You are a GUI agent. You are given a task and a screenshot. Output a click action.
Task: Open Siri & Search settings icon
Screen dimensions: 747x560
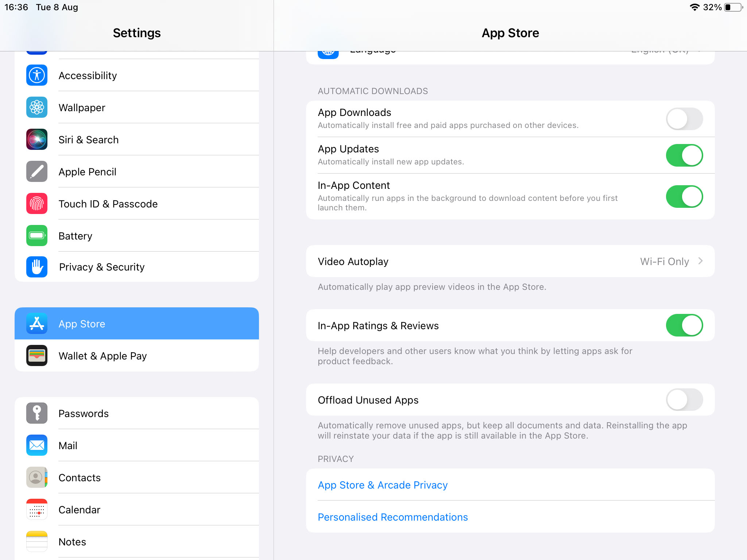pos(36,140)
